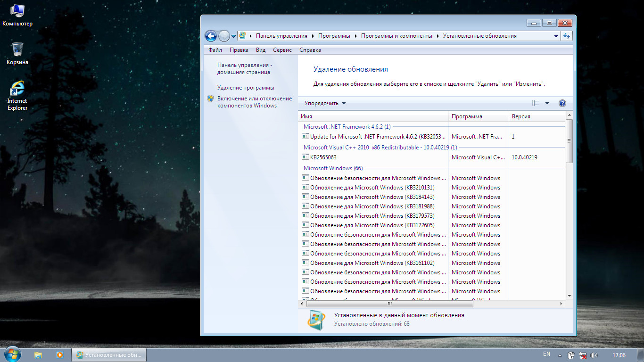Open Компьютер desktop icon

(x=17, y=15)
